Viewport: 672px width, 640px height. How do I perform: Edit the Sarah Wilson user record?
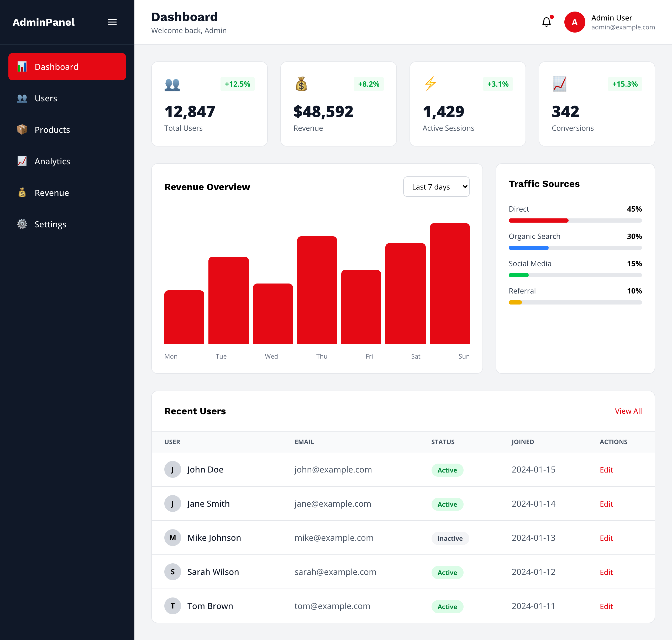(606, 573)
